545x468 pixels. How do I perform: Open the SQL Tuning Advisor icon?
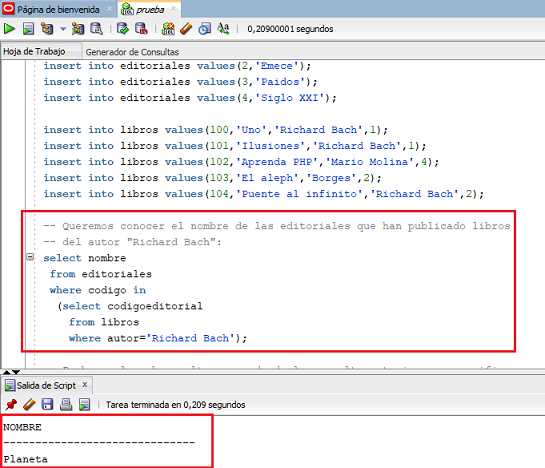96,29
